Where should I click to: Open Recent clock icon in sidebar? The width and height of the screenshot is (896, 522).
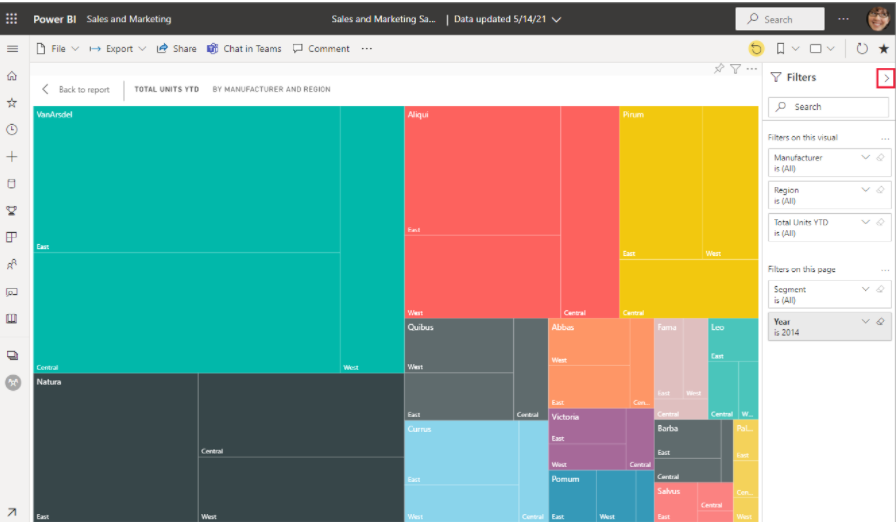[x=12, y=130]
